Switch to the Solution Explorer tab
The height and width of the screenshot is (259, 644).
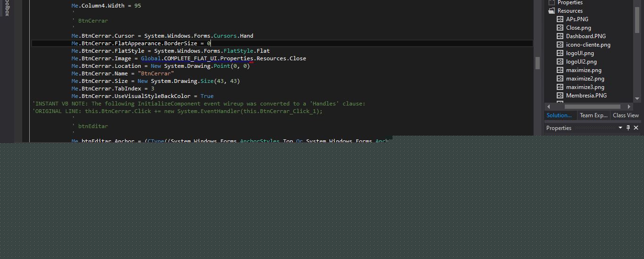pyautogui.click(x=559, y=115)
